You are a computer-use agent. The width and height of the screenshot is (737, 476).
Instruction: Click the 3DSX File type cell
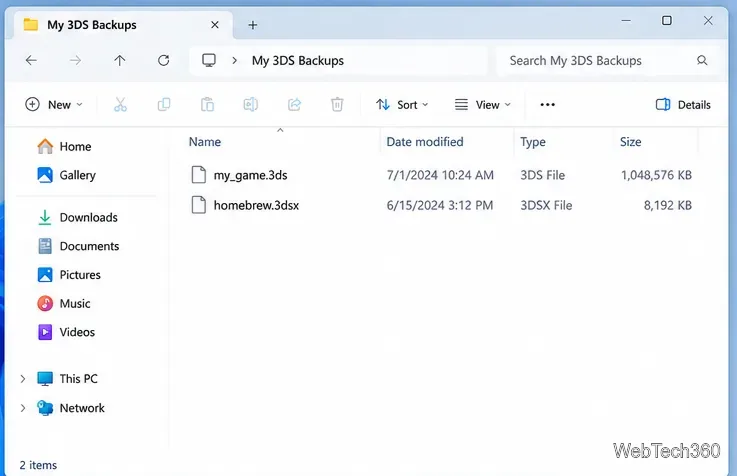[x=546, y=205]
